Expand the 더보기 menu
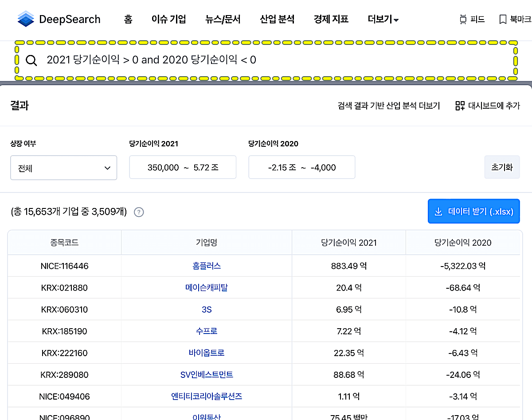 click(x=383, y=19)
